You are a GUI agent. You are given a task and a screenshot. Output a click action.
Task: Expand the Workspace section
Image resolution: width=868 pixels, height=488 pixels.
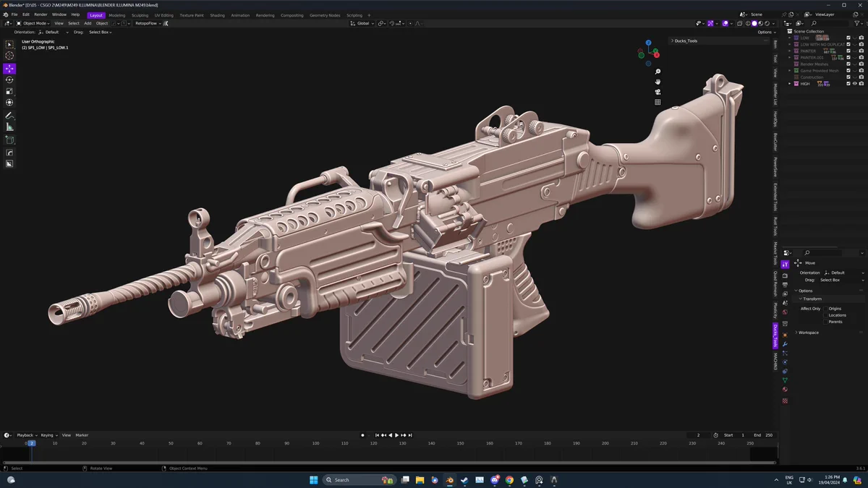click(x=808, y=333)
